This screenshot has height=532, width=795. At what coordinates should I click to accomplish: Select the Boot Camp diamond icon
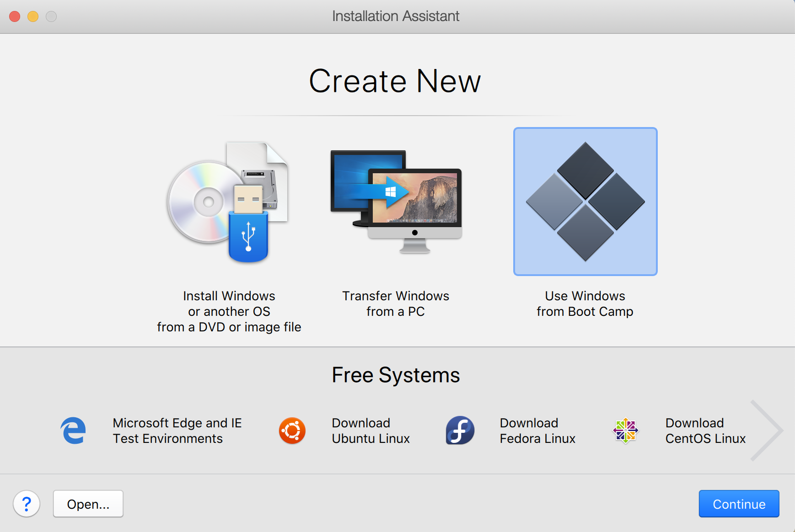click(585, 202)
